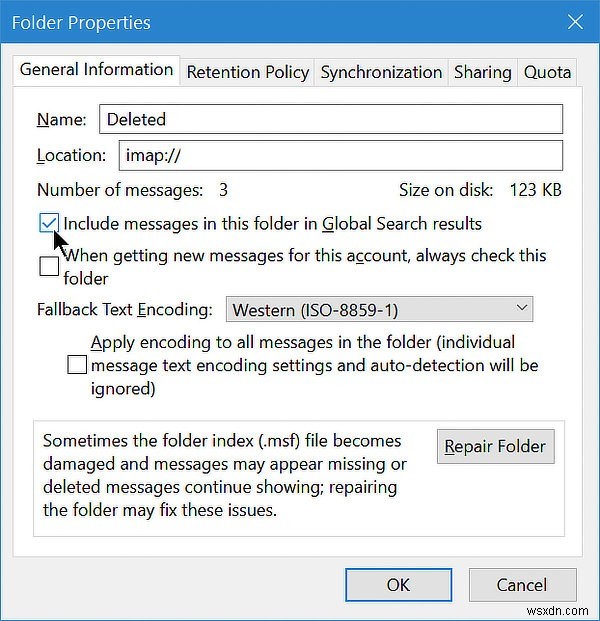Click the Number of messages label

point(120,190)
